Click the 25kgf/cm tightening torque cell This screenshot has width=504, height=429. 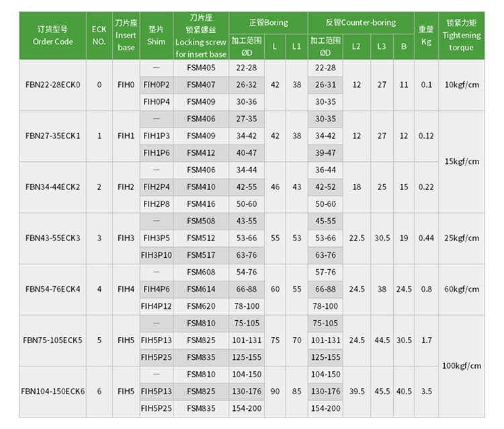[x=462, y=238]
